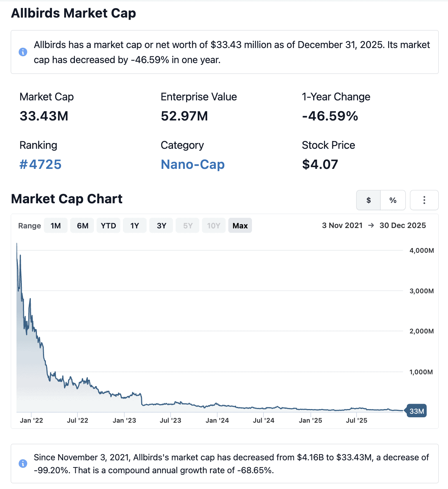Click the 33M value marker on chart
This screenshot has height=489, width=448.
click(x=416, y=411)
